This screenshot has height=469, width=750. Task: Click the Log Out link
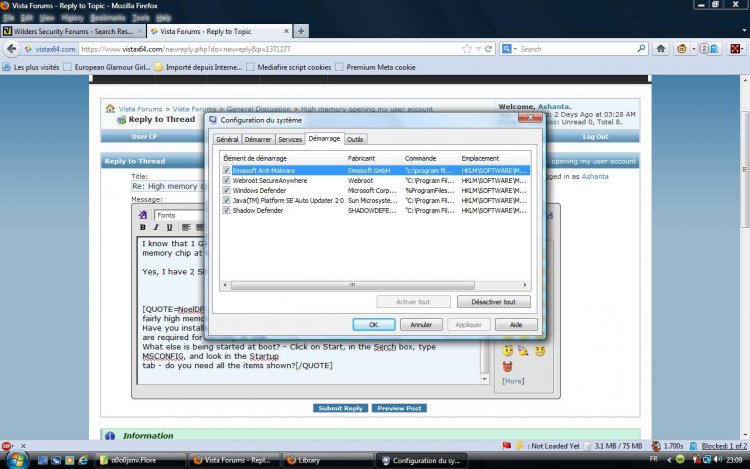click(x=595, y=137)
